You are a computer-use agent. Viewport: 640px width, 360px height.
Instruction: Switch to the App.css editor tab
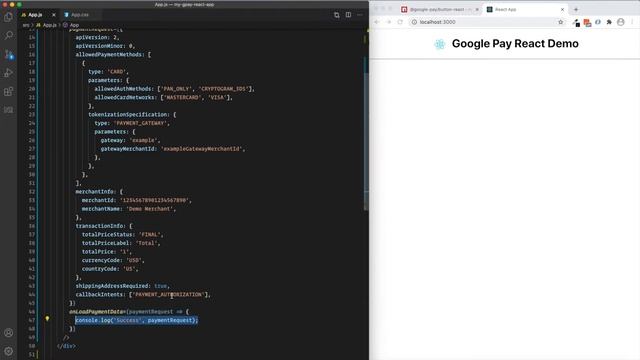tap(80, 15)
